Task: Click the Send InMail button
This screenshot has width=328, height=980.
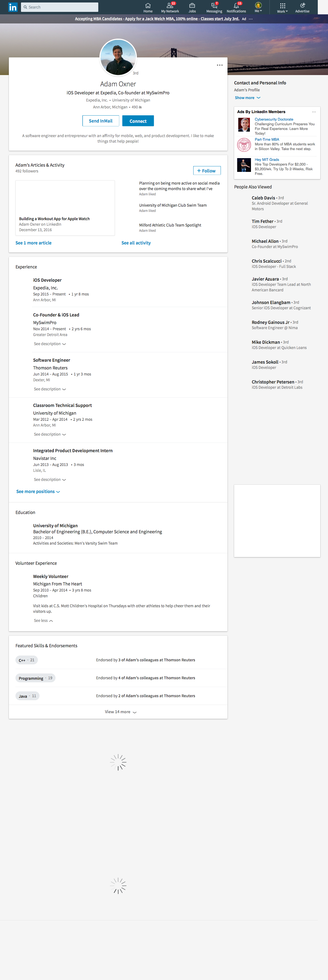Action: click(x=100, y=121)
